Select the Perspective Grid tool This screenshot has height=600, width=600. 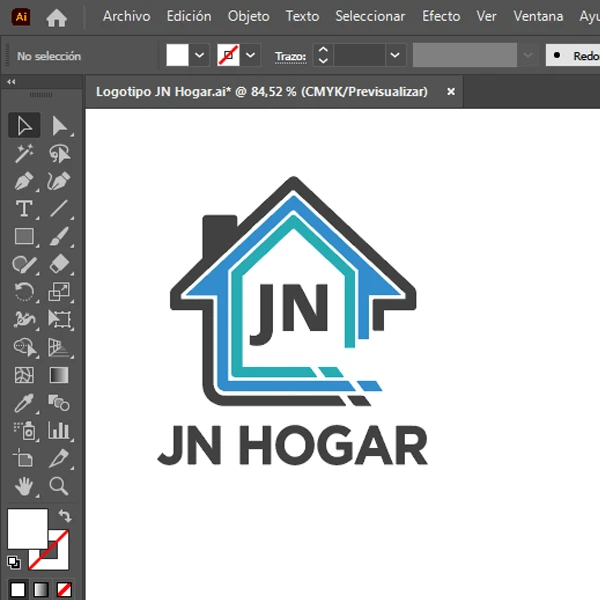pos(59,347)
